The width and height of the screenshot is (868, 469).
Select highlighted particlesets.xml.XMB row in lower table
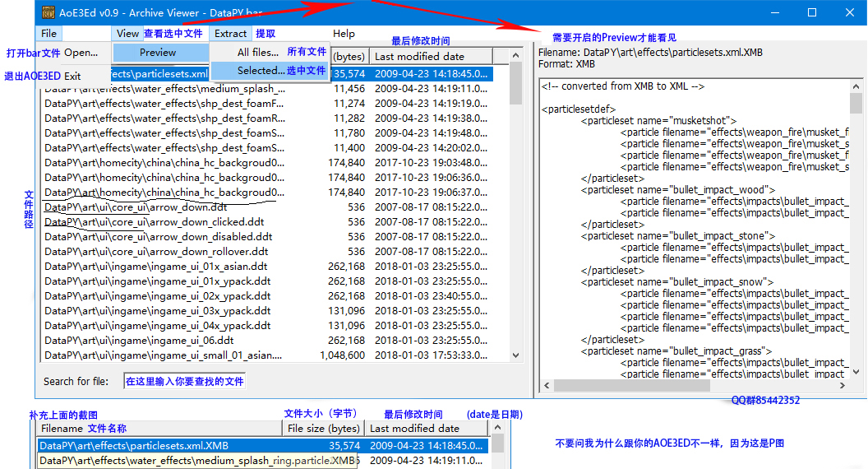[x=263, y=446]
